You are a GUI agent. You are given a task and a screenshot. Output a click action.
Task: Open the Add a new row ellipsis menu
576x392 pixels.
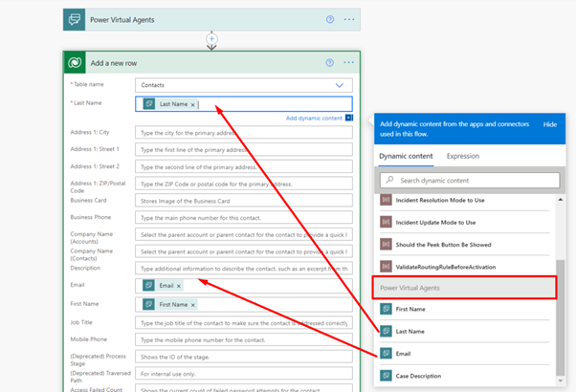(348, 63)
